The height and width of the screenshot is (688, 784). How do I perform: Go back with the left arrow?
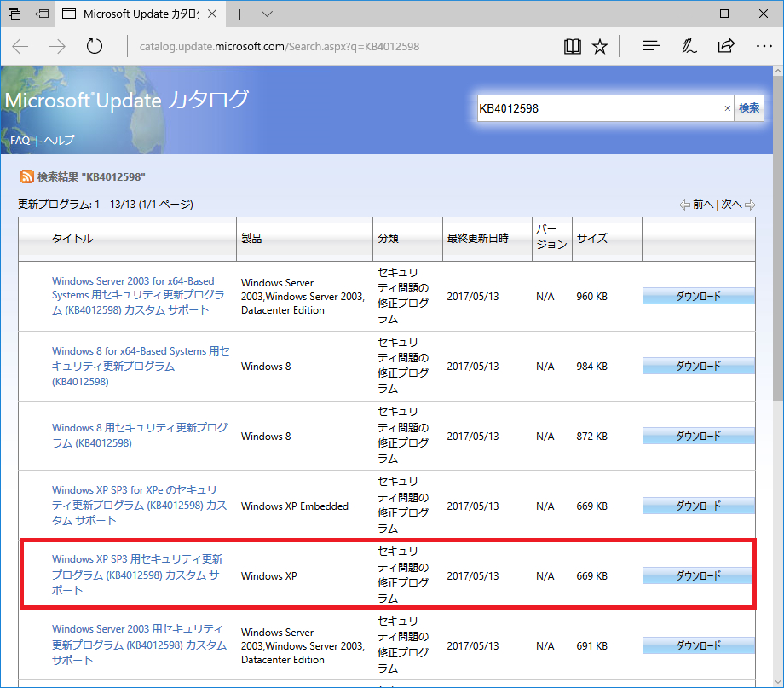click(20, 47)
